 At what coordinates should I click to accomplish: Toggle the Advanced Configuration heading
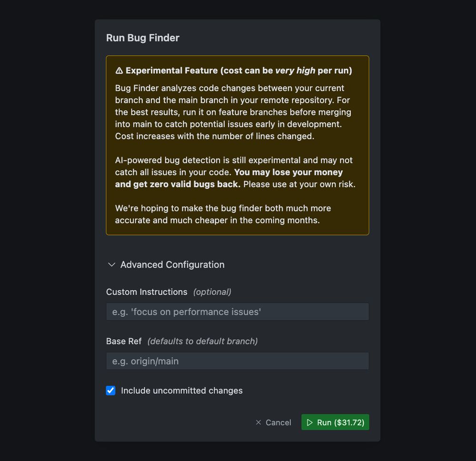[172, 264]
